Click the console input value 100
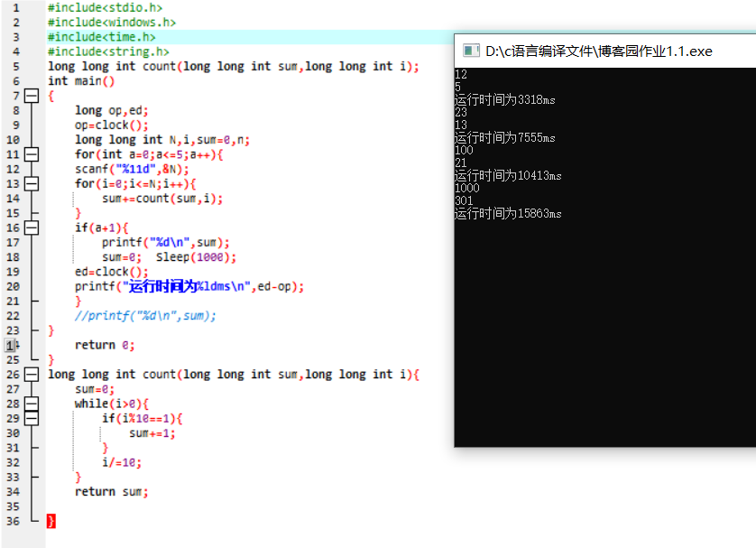This screenshot has width=756, height=548. click(464, 150)
